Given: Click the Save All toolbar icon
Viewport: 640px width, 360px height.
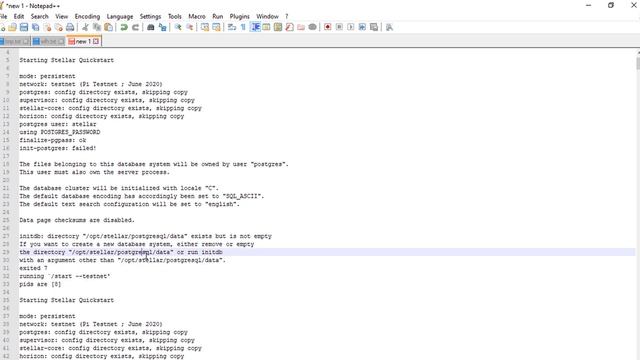Looking at the screenshot, I should (x=36, y=27).
